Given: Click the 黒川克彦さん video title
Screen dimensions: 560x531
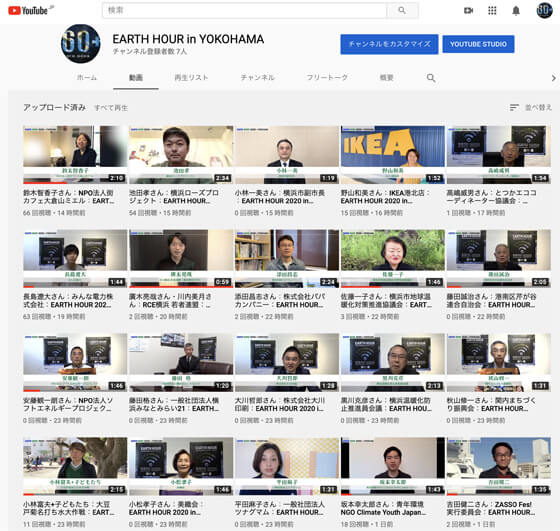Looking at the screenshot, I should (386, 404).
